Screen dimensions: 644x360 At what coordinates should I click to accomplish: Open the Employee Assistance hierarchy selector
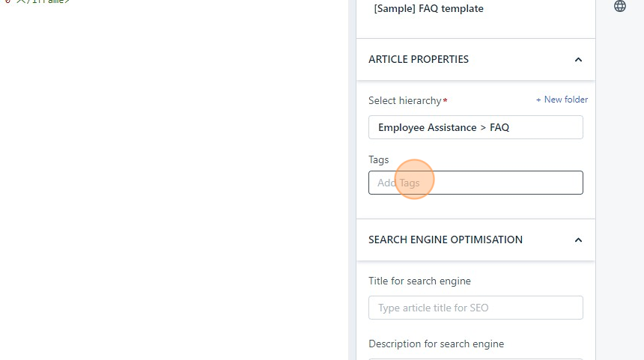(x=476, y=127)
